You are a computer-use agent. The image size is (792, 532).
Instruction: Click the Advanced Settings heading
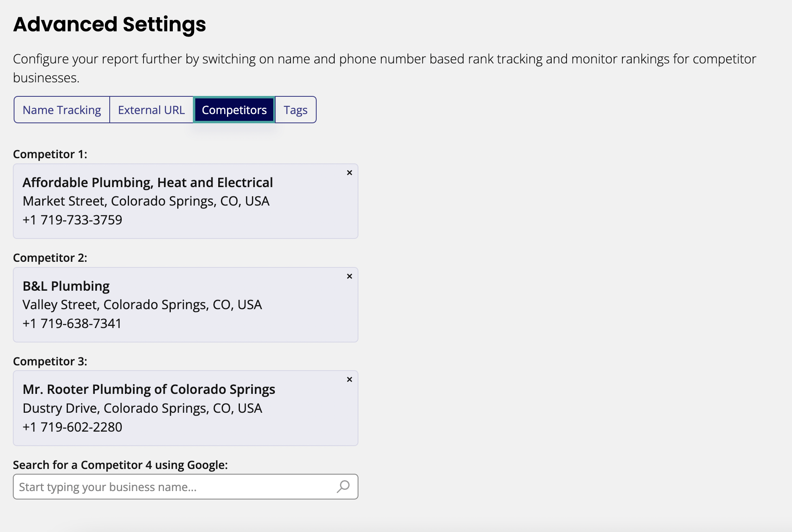(x=110, y=24)
